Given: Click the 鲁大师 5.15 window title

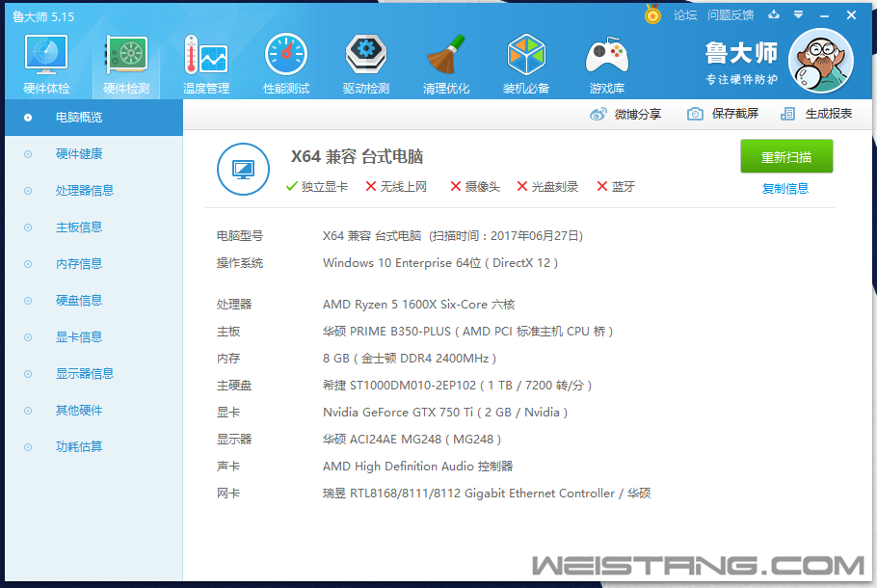Looking at the screenshot, I should point(43,16).
